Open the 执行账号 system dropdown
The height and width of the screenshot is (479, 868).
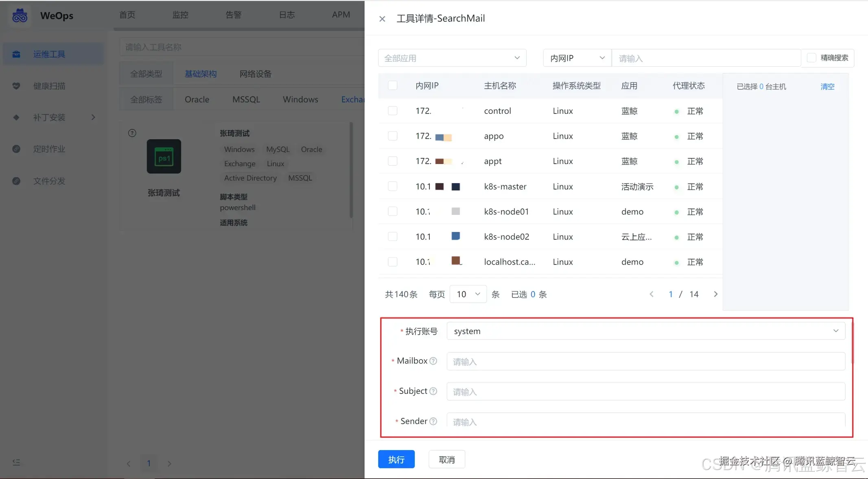tap(836, 331)
